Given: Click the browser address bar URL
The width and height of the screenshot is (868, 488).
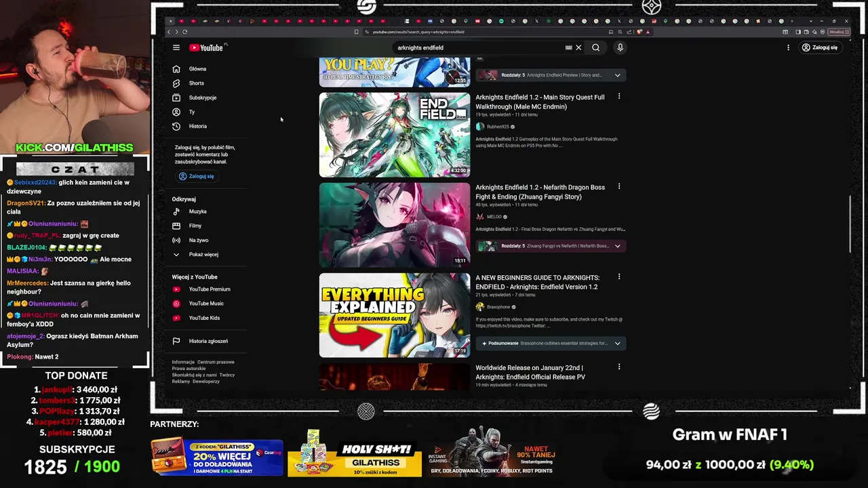Looking at the screenshot, I should pyautogui.click(x=418, y=32).
